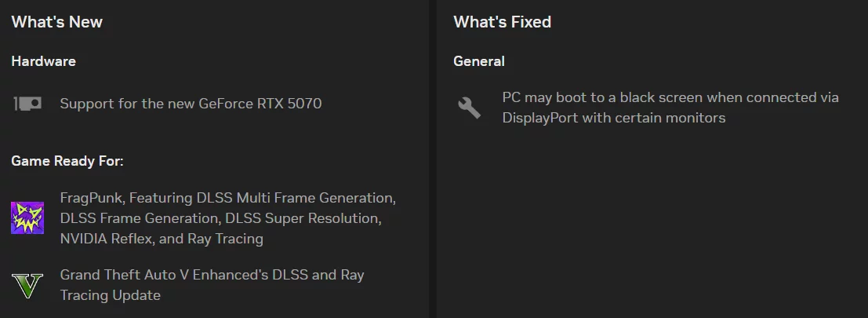The height and width of the screenshot is (318, 868).
Task: Click the Grand Theft Auto V logo icon
Action: tap(27, 285)
